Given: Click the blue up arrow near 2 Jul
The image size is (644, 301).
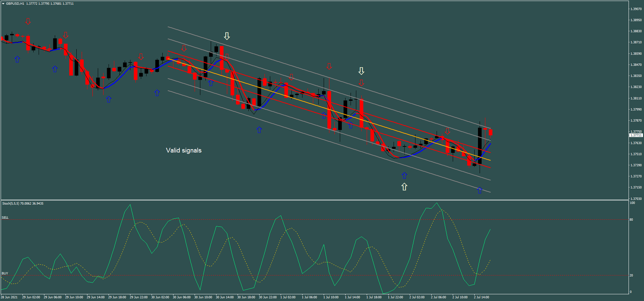Looking at the screenshot, I should (x=479, y=190).
